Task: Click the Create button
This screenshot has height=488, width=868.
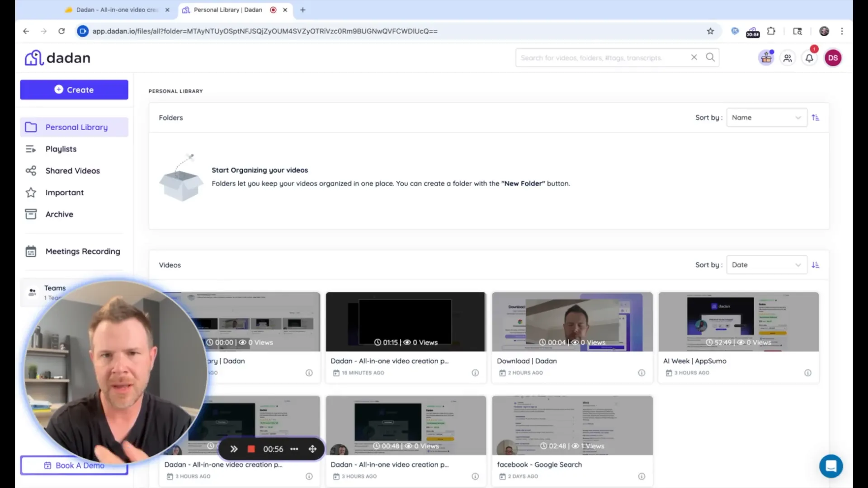Action: [x=74, y=89]
